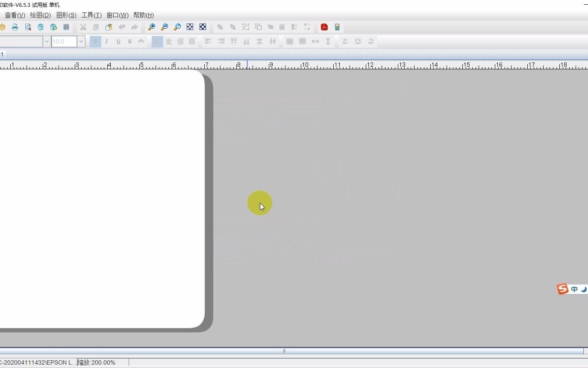Image resolution: width=588 pixels, height=368 pixels.
Task: Zoom in with the plus magnifier
Action: pyautogui.click(x=152, y=27)
